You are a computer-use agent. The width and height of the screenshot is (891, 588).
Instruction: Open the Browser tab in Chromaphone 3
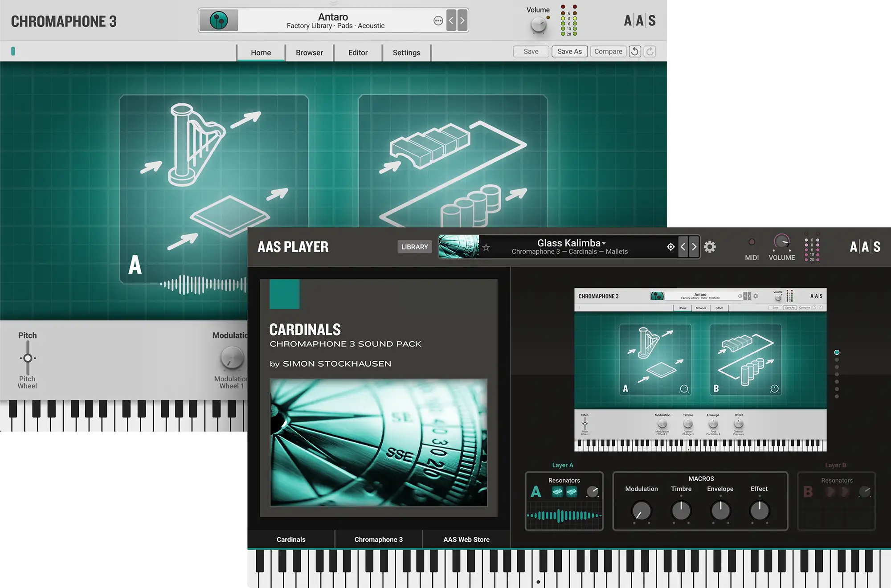click(309, 53)
